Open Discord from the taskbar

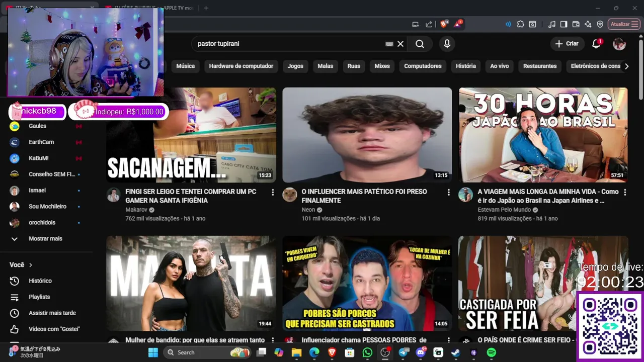[421, 352]
